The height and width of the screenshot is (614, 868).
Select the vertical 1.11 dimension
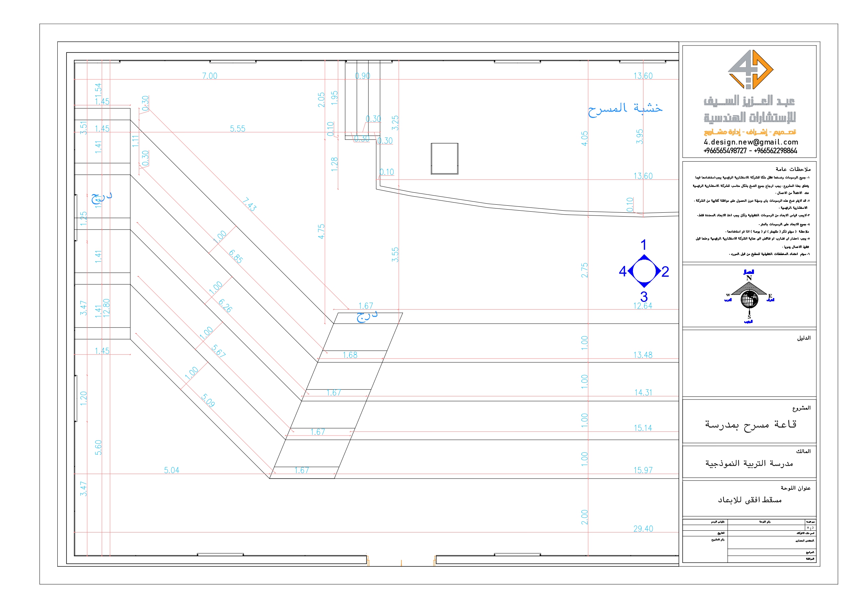[x=135, y=141]
